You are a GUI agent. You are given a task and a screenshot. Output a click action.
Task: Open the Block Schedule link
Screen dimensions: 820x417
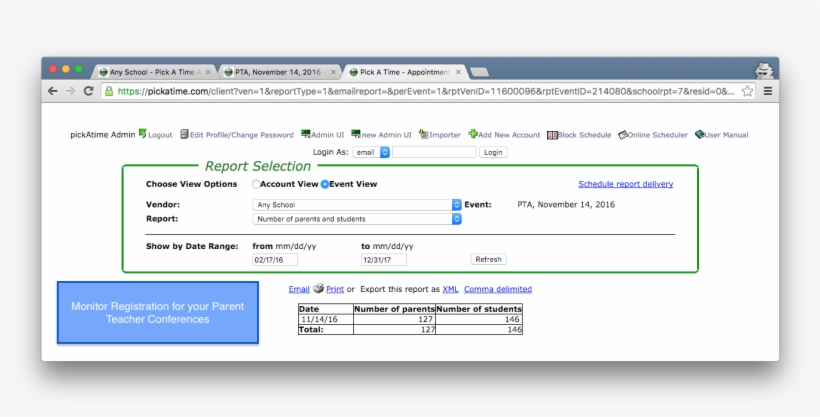pyautogui.click(x=584, y=135)
